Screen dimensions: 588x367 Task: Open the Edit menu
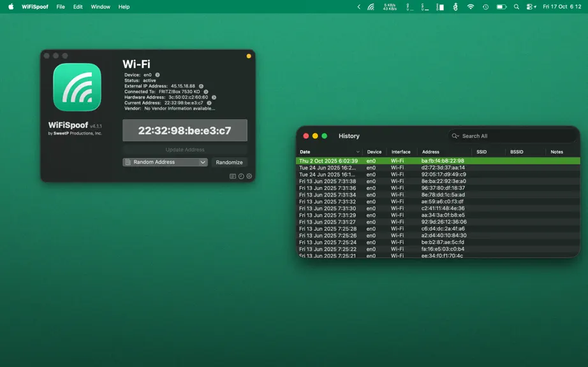coord(78,7)
